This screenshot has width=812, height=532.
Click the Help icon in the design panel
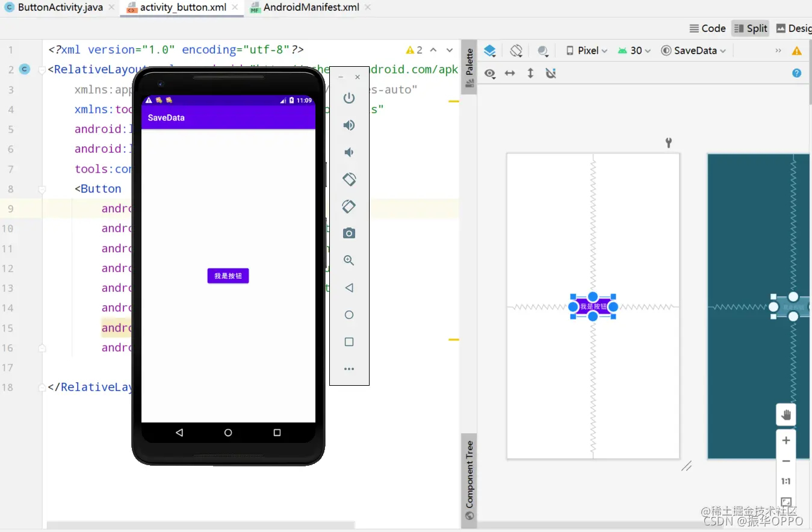click(796, 73)
